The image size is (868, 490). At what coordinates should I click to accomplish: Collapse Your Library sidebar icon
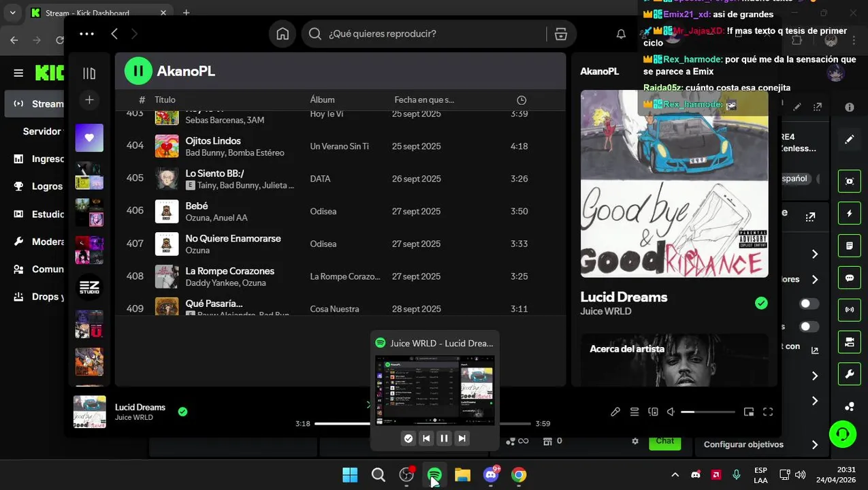click(x=89, y=73)
